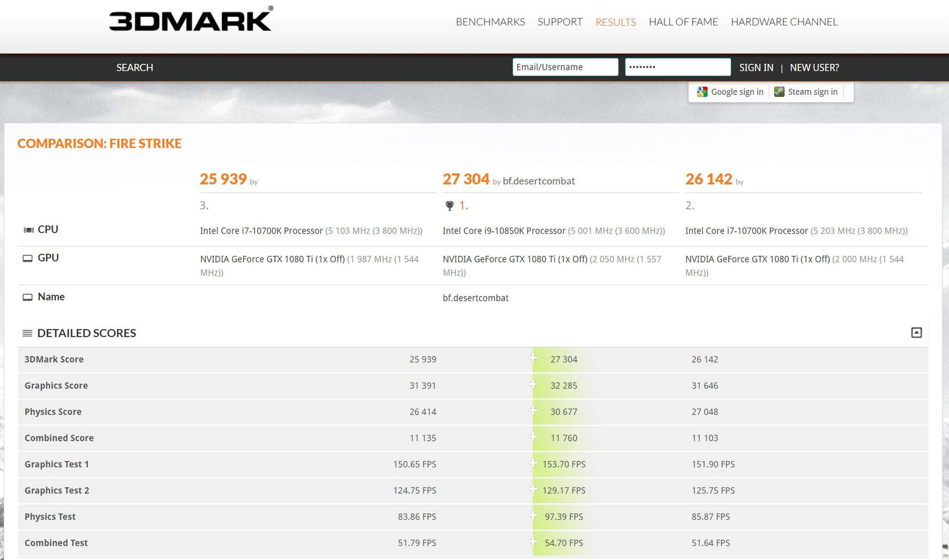Click the GTX 1080 Ti 2 000 MHz text
This screenshot has height=560, width=949.
click(795, 266)
